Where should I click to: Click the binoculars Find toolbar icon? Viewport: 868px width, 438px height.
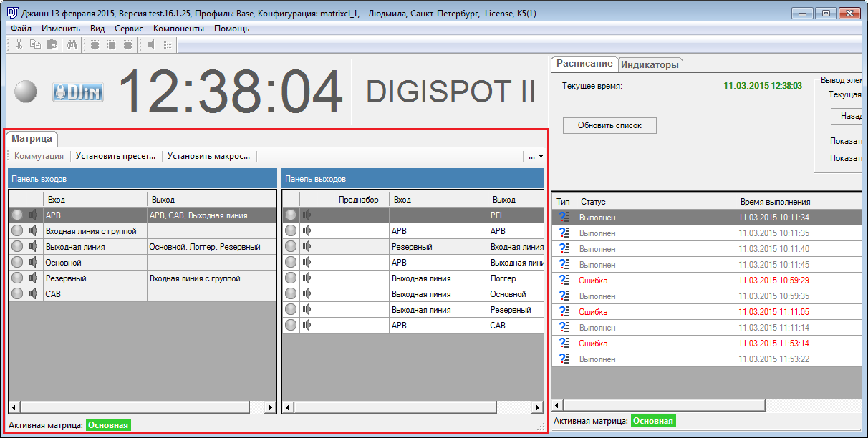pos(72,44)
